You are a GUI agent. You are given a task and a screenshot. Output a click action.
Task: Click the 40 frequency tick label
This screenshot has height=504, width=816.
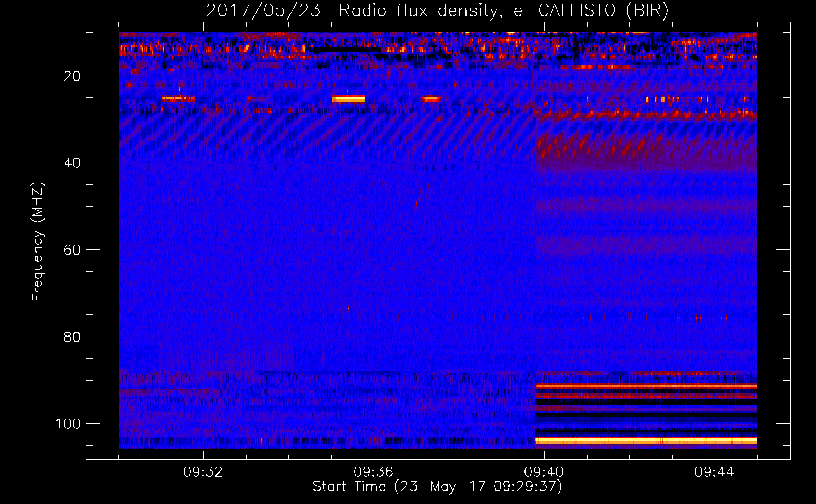(x=72, y=163)
